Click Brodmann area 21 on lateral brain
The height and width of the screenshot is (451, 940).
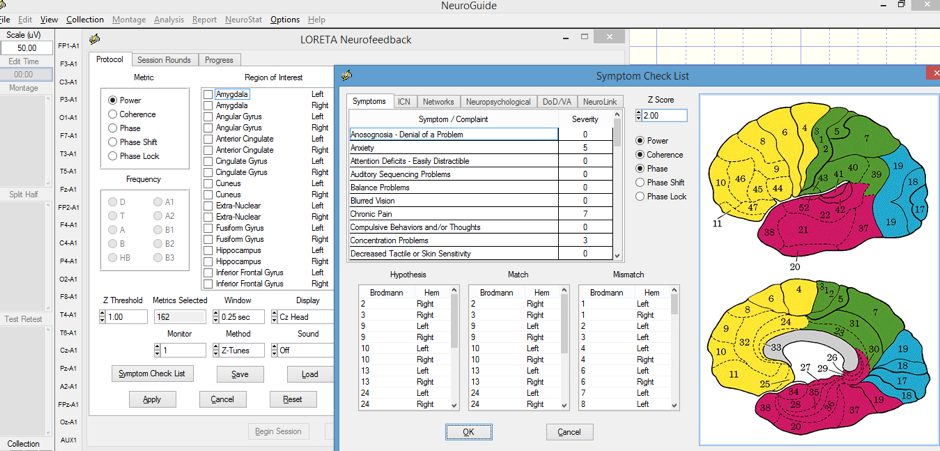coord(803,229)
